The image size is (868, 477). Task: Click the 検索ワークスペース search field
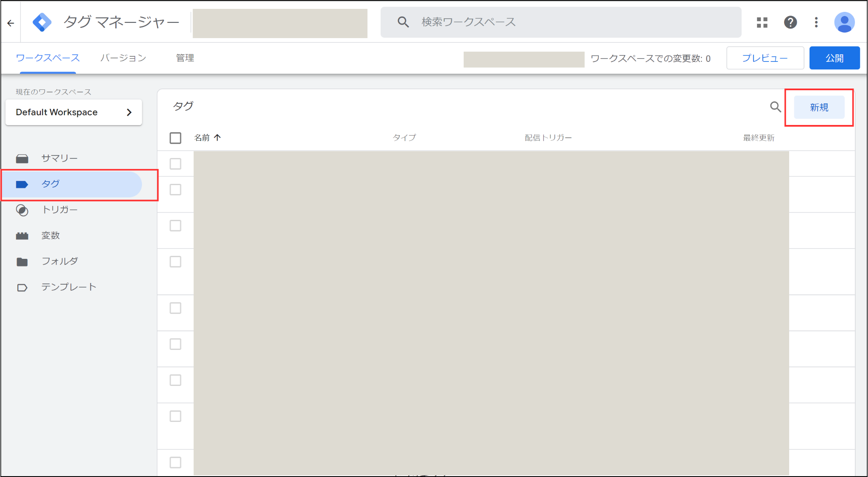pyautogui.click(x=561, y=22)
